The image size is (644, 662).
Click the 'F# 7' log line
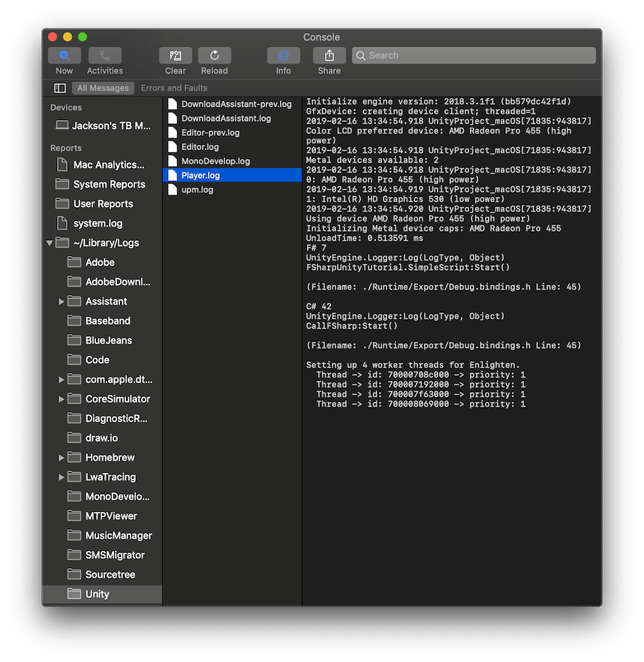pos(316,248)
